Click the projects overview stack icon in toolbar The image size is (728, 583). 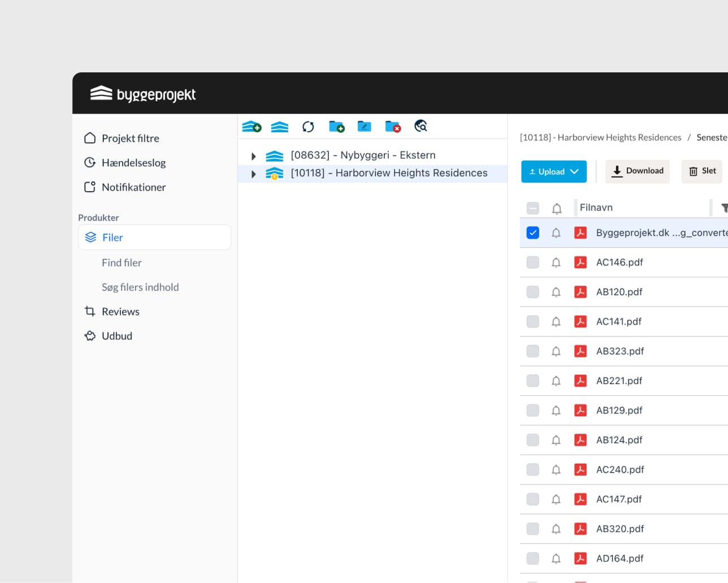pos(280,127)
